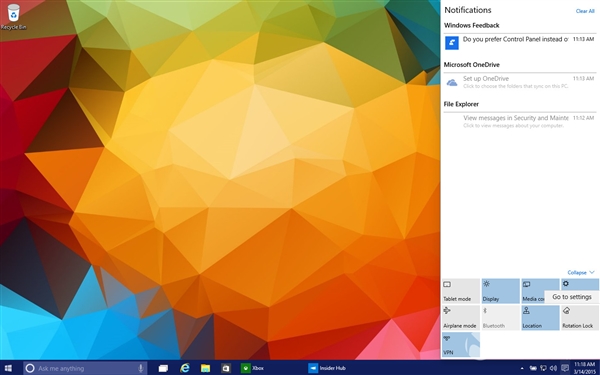This screenshot has width=600, height=375.
Task: Click the OneDrive cloud icon
Action: coord(452,82)
